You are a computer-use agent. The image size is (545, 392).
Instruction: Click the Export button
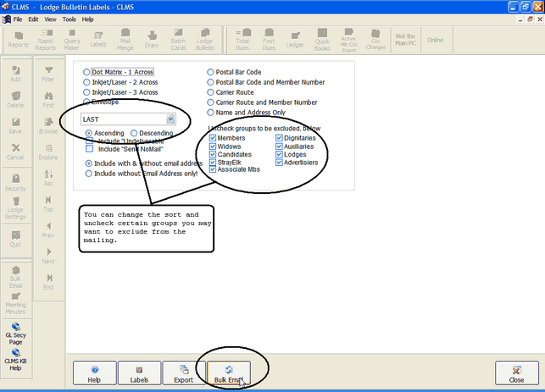coord(184,373)
